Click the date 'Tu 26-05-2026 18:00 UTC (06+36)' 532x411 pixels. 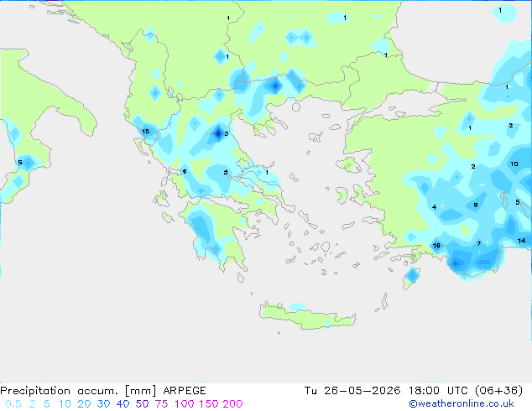pos(414,391)
